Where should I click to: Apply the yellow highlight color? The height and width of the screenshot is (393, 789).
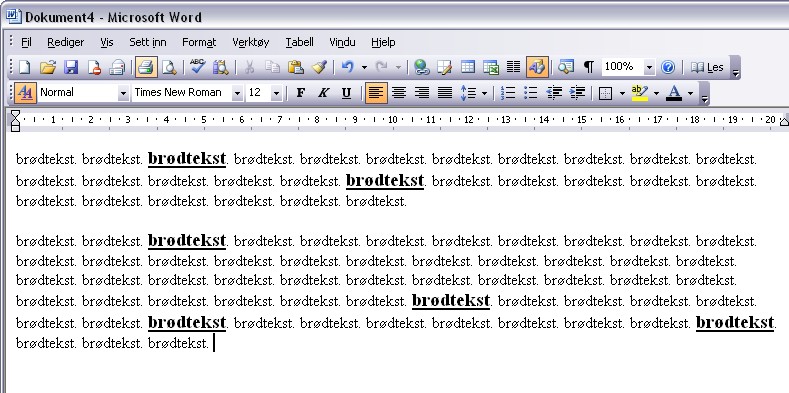[640, 93]
